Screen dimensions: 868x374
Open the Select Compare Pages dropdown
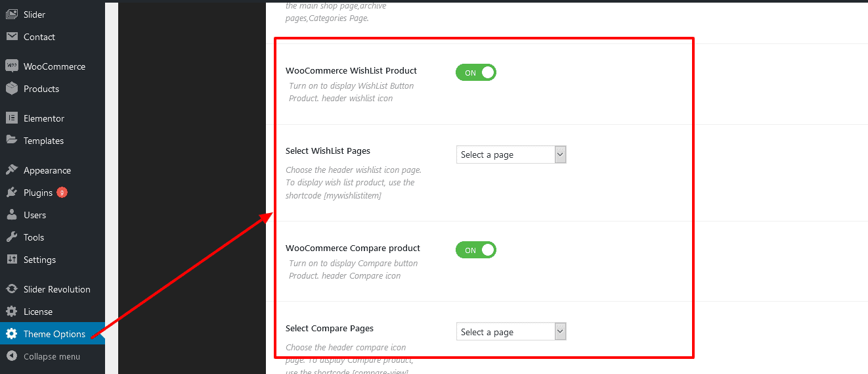[511, 332]
